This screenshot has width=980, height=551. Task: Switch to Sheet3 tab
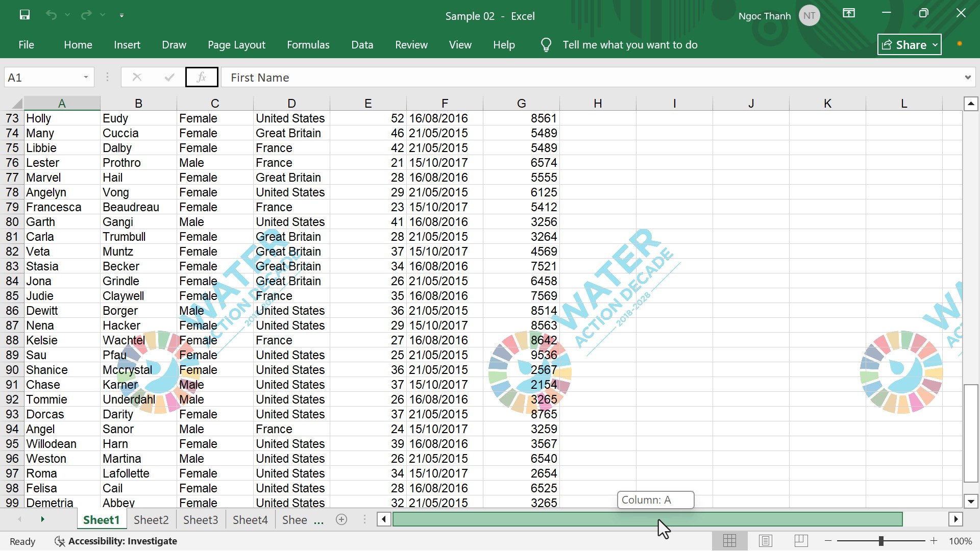pyautogui.click(x=200, y=519)
